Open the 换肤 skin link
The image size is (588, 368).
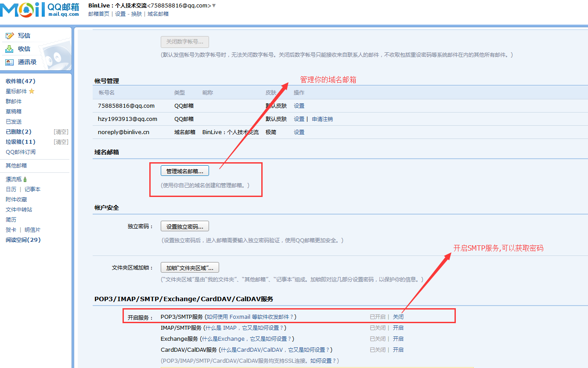pyautogui.click(x=137, y=14)
